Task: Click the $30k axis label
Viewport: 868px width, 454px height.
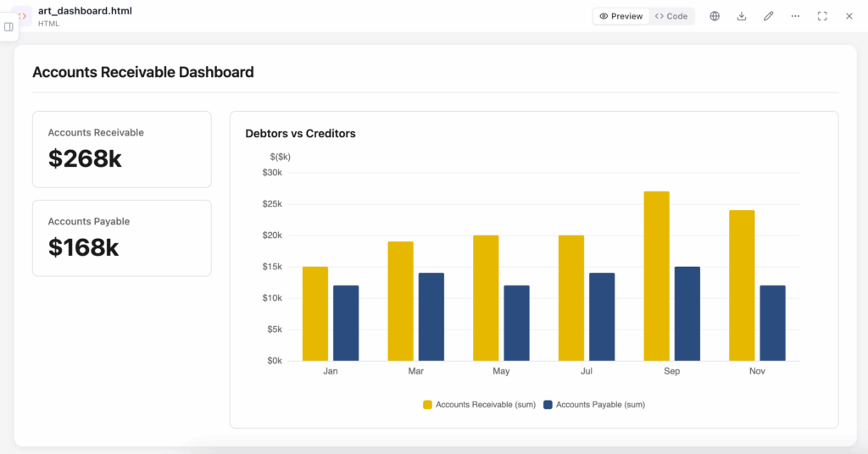Action: click(272, 173)
